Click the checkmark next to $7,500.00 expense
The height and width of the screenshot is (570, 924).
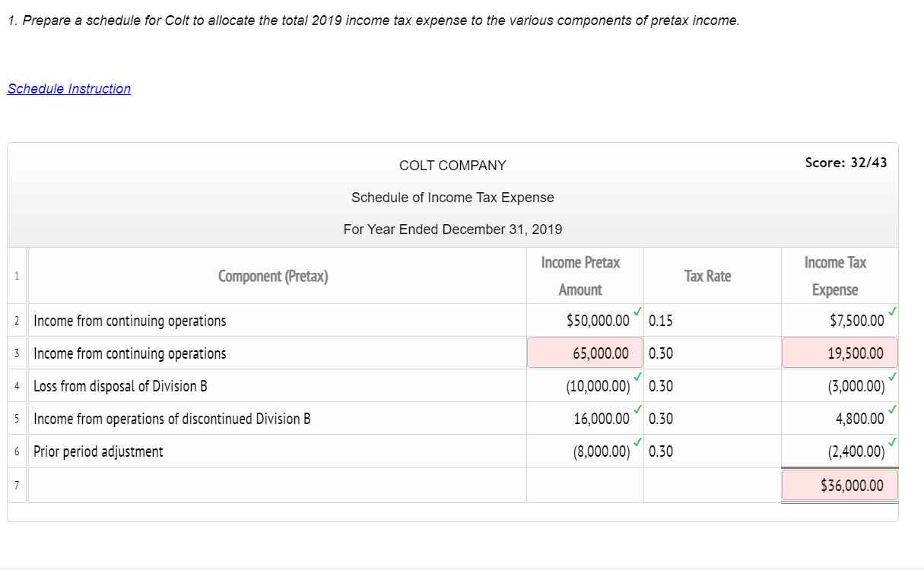(x=893, y=313)
